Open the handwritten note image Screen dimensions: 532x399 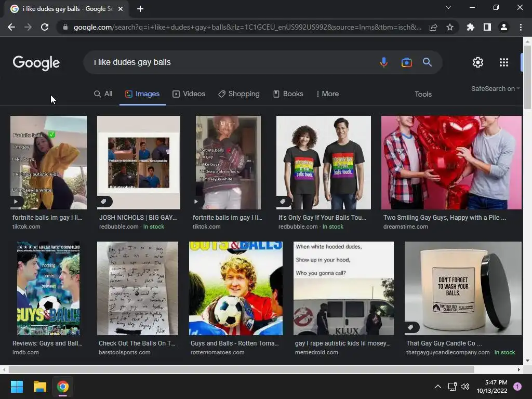point(137,288)
